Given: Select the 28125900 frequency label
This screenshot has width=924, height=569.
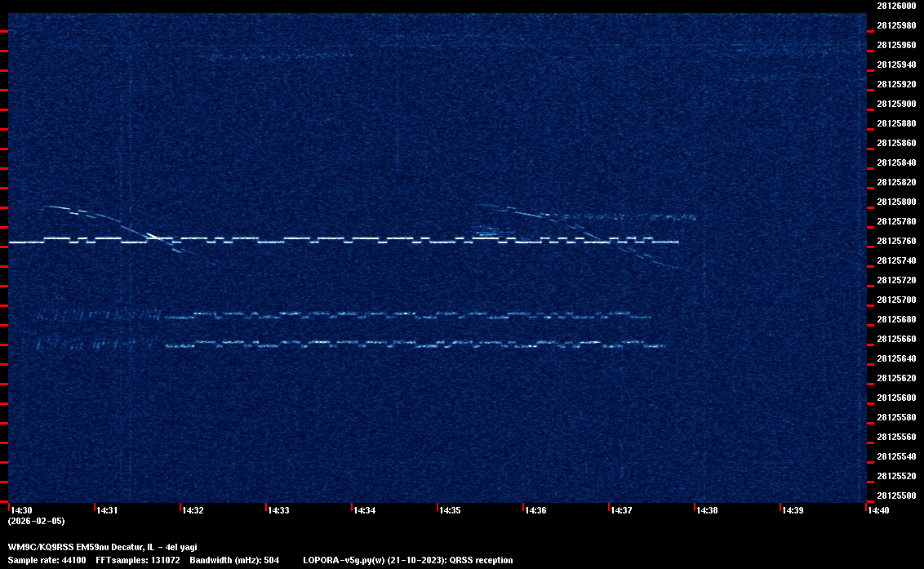Looking at the screenshot, I should pyautogui.click(x=895, y=104).
